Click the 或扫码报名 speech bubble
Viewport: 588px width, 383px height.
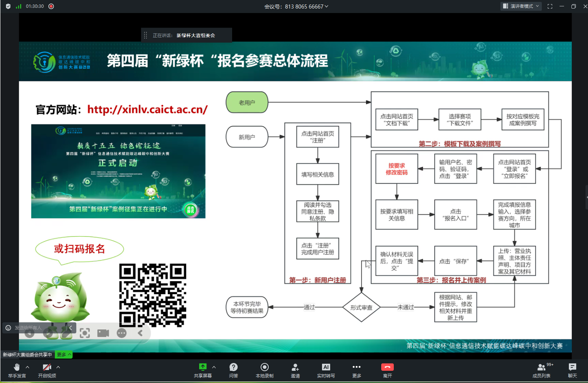coord(79,249)
